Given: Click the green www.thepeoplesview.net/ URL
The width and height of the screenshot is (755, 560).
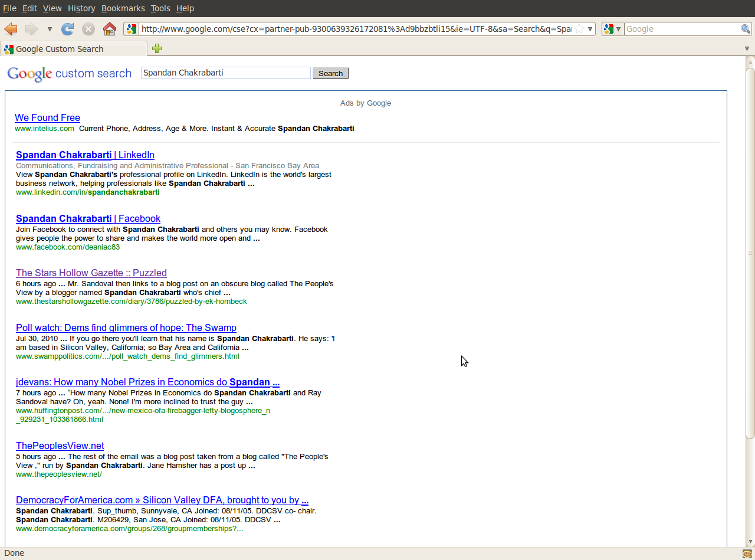Looking at the screenshot, I should click(59, 474).
